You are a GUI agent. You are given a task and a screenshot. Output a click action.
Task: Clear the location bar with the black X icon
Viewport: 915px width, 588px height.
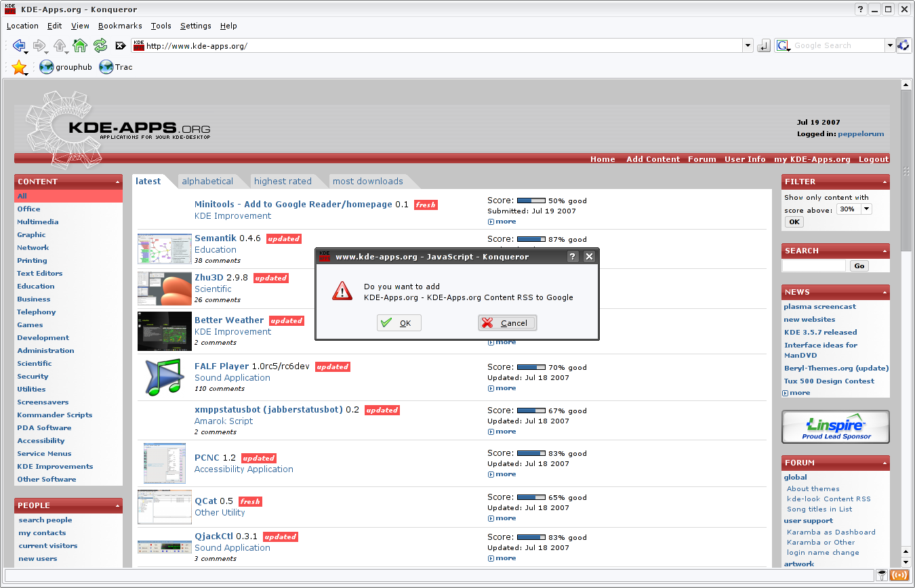[x=121, y=46]
